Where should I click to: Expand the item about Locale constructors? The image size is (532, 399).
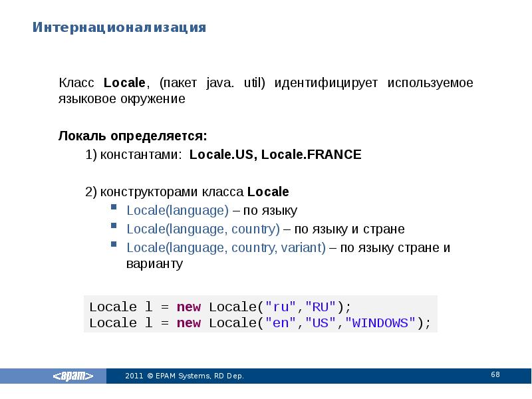pyautogui.click(x=187, y=192)
